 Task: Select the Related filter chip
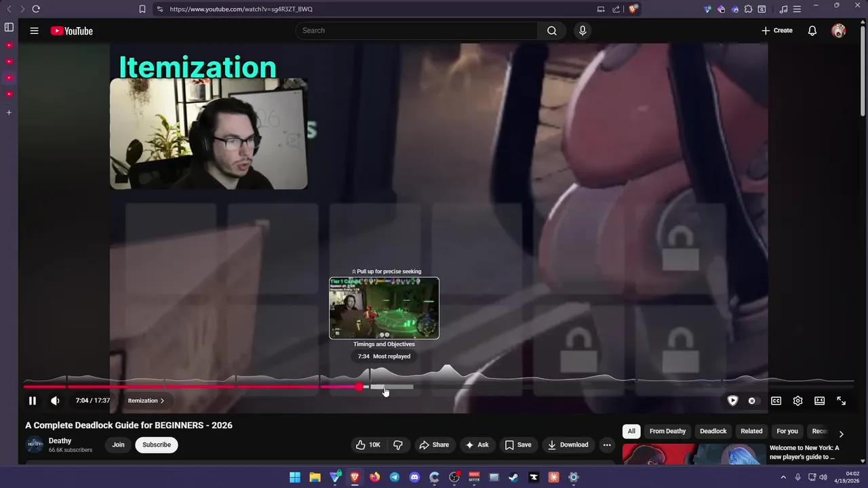pos(751,431)
